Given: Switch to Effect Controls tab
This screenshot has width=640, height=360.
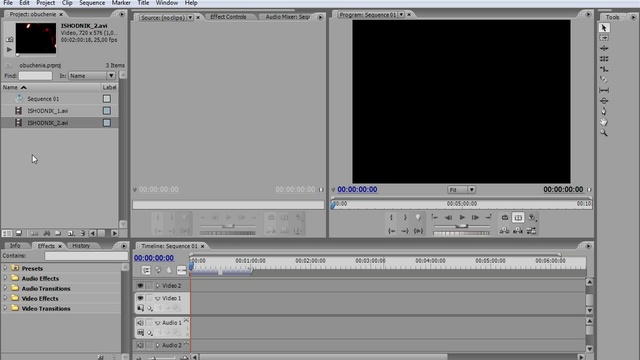Looking at the screenshot, I should (x=228, y=17).
